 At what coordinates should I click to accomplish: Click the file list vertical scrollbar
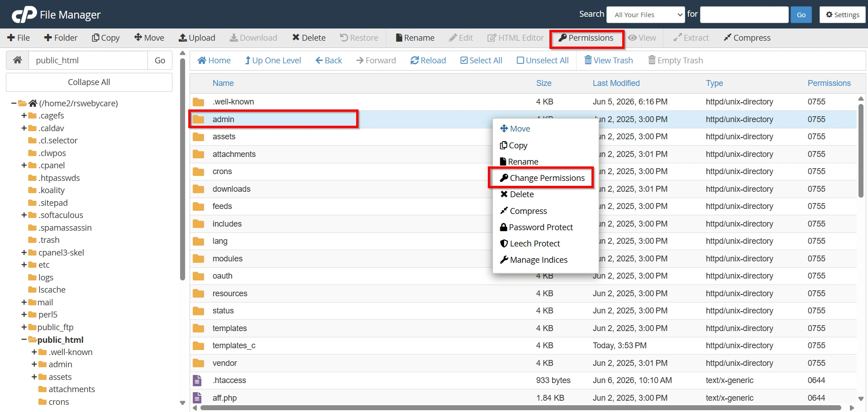click(x=861, y=150)
